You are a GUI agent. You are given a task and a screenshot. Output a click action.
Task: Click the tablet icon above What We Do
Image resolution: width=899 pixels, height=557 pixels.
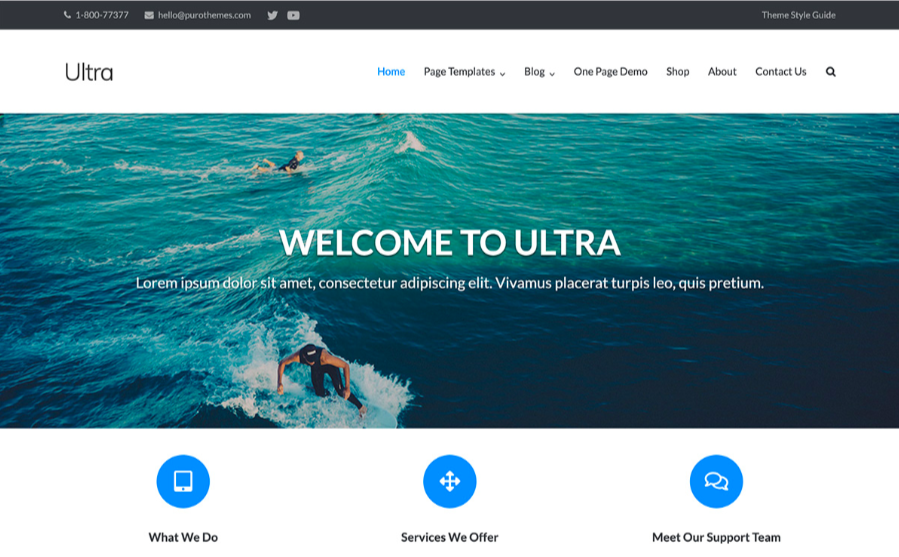click(183, 481)
